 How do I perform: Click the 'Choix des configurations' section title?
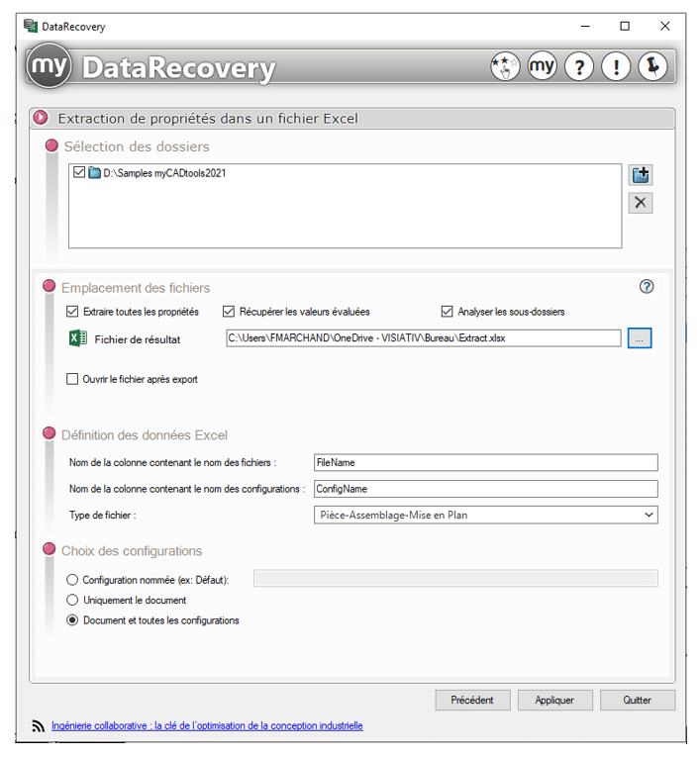point(132,551)
